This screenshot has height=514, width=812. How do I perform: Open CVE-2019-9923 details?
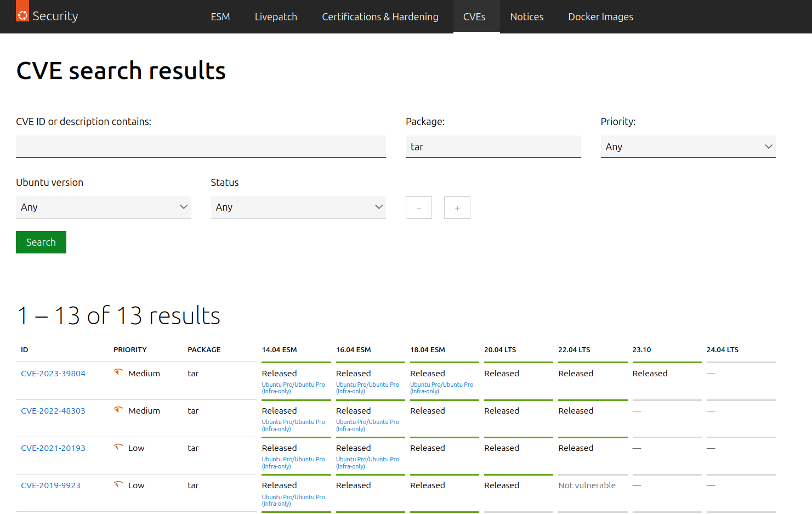[50, 485]
